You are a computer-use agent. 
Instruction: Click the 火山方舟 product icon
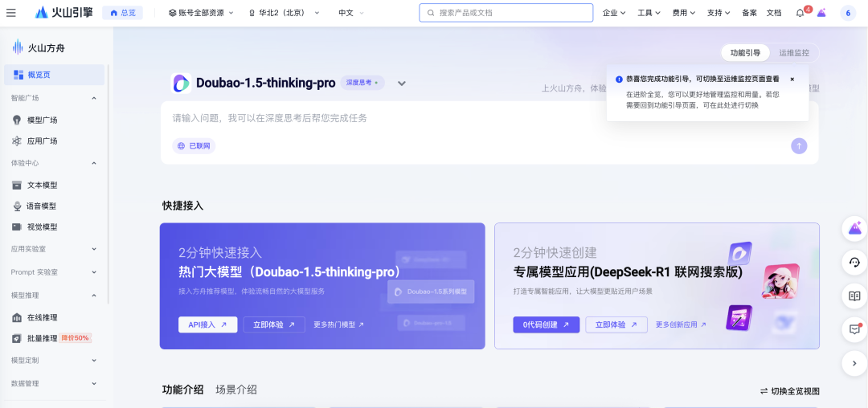pyautogui.click(x=18, y=47)
